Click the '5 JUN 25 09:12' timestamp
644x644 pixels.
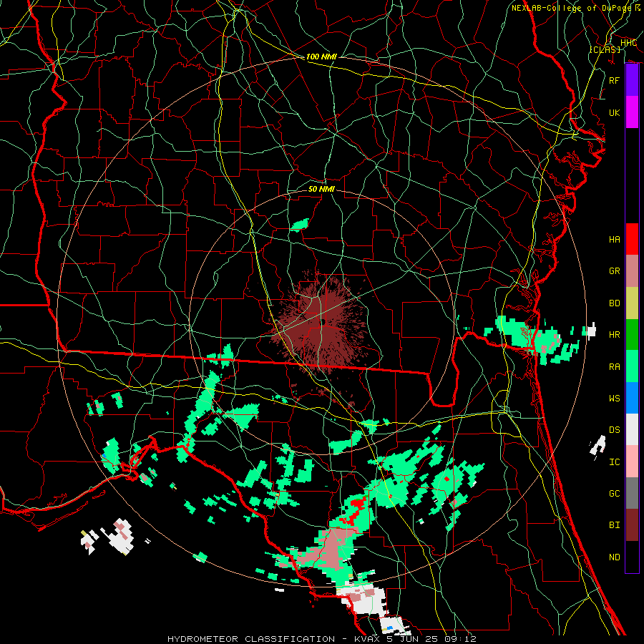point(431,639)
